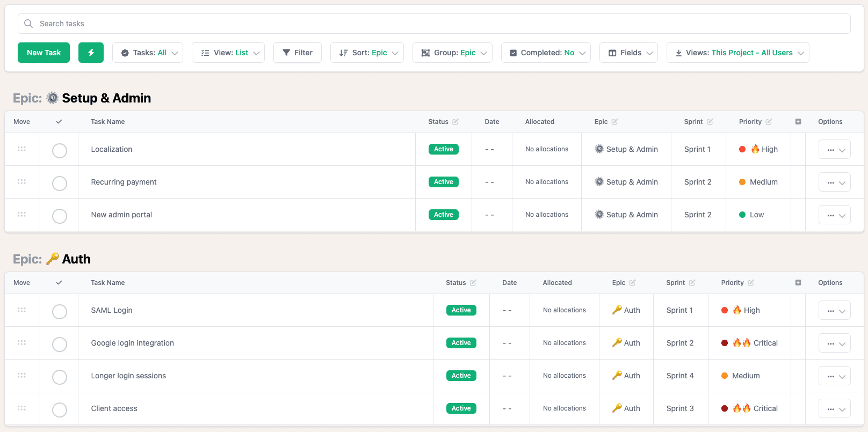Open options menu for Client access row

[x=835, y=408]
